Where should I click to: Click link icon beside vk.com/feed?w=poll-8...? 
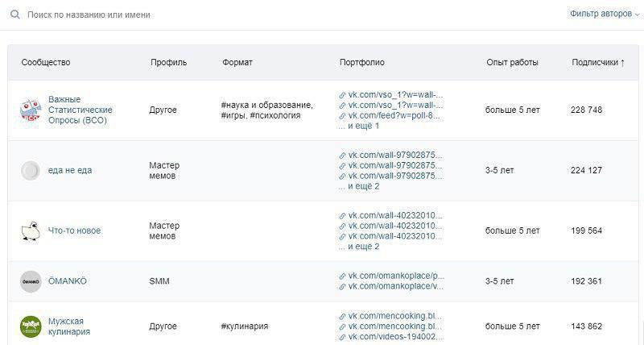click(342, 116)
